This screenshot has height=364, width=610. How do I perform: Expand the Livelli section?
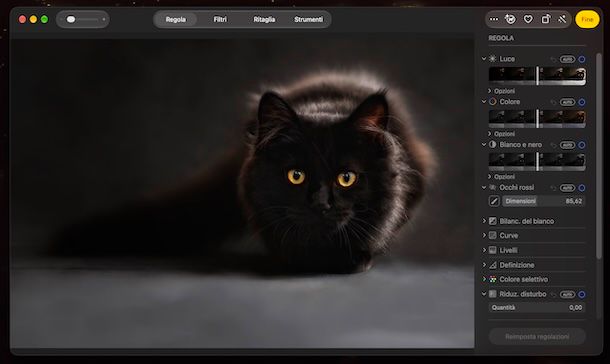click(x=484, y=250)
